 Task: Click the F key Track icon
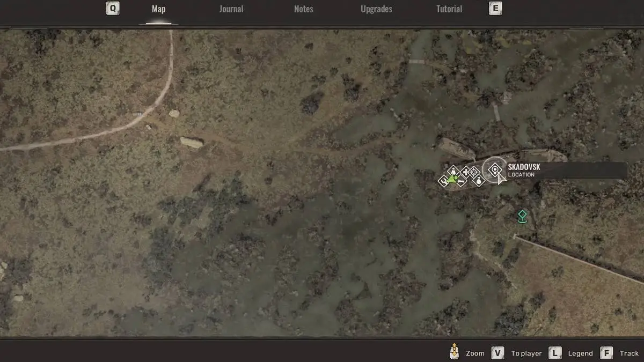coord(606,353)
